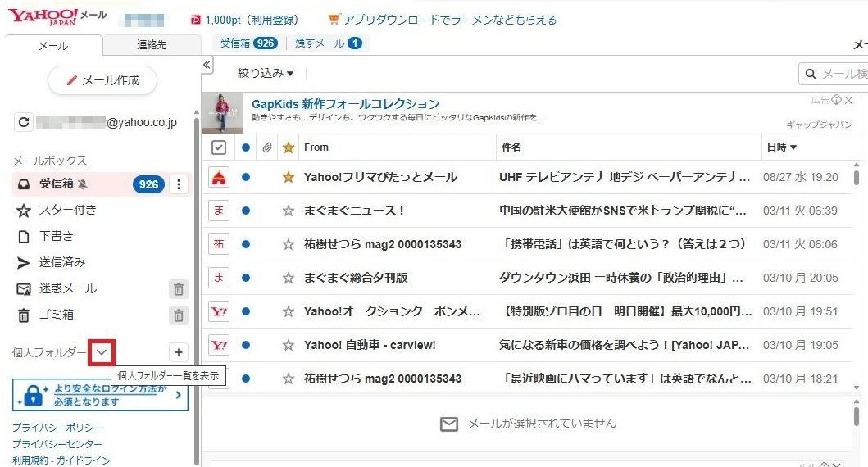Screen dimensions: 868x467
Task: Click the refresh icon beside the email address
Action: click(x=25, y=123)
